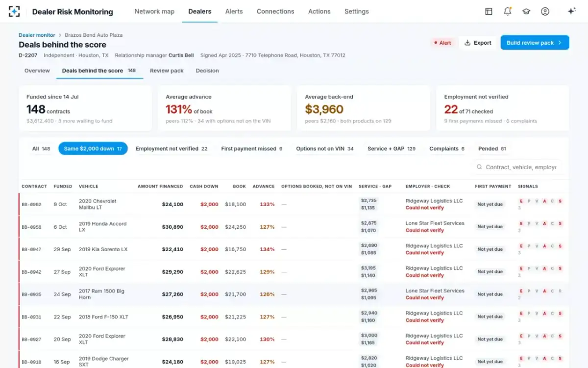Image resolution: width=588 pixels, height=368 pixels.
Task: Toggle the Complaints filter chip
Action: coord(447,149)
